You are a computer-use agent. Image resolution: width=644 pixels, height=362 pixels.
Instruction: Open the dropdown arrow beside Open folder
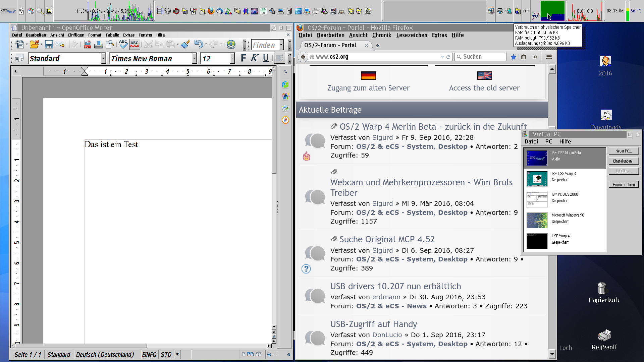pyautogui.click(x=41, y=45)
